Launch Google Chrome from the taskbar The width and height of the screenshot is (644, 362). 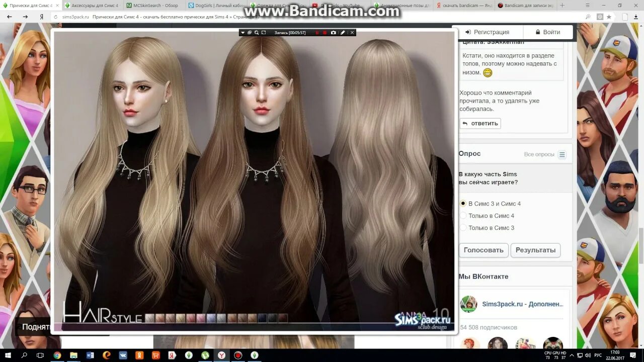pos(57,355)
